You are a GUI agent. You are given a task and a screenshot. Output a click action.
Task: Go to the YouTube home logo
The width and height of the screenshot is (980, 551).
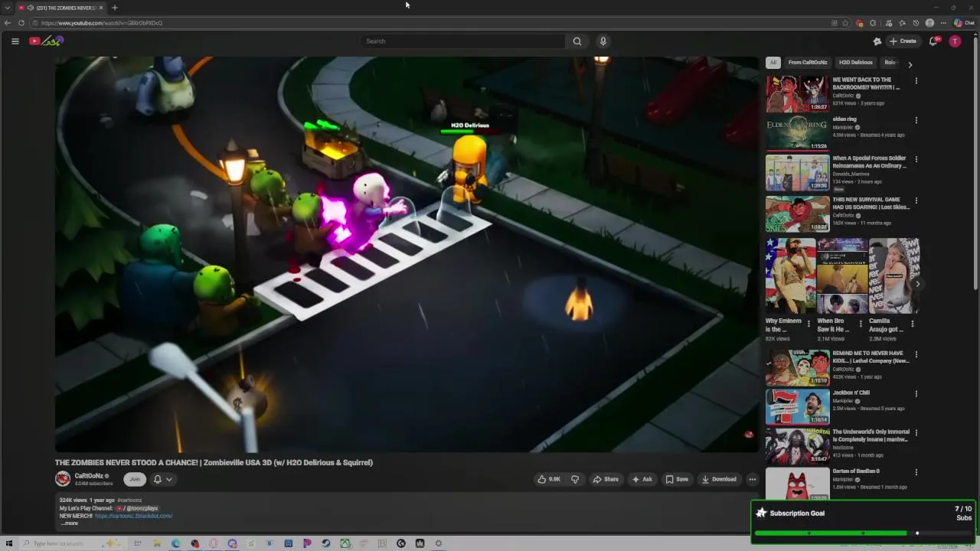point(46,41)
